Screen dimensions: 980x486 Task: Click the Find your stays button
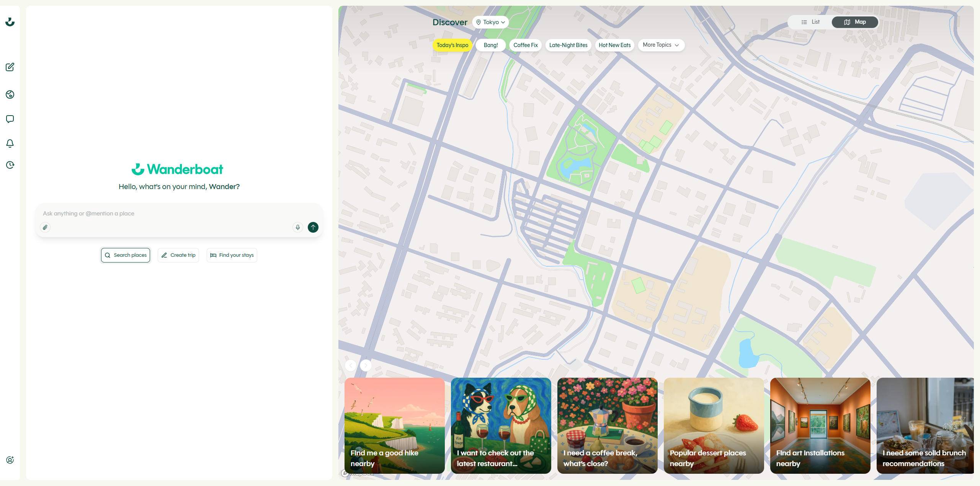point(232,255)
